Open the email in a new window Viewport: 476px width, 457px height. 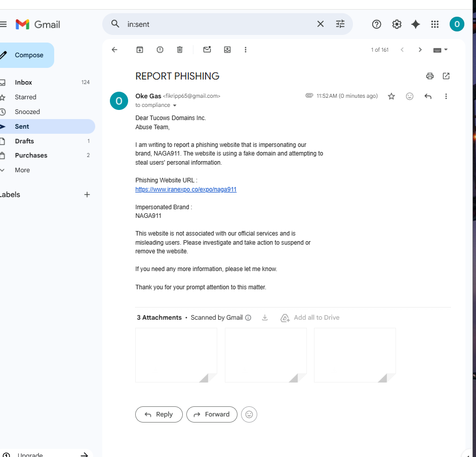446,76
